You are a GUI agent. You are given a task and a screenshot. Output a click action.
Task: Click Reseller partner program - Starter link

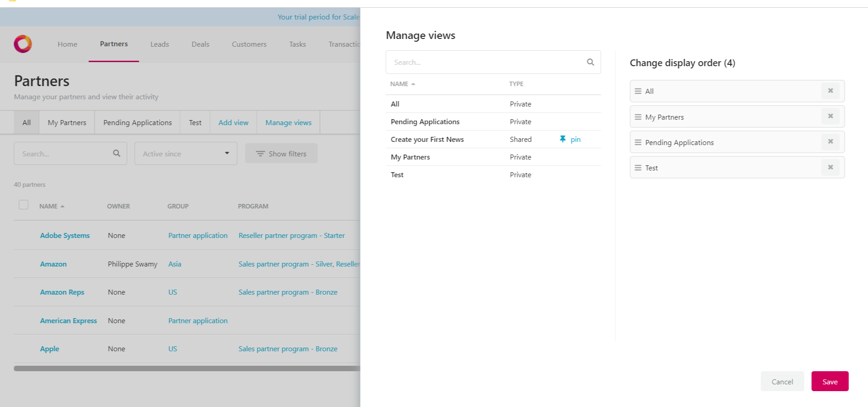[x=292, y=235]
